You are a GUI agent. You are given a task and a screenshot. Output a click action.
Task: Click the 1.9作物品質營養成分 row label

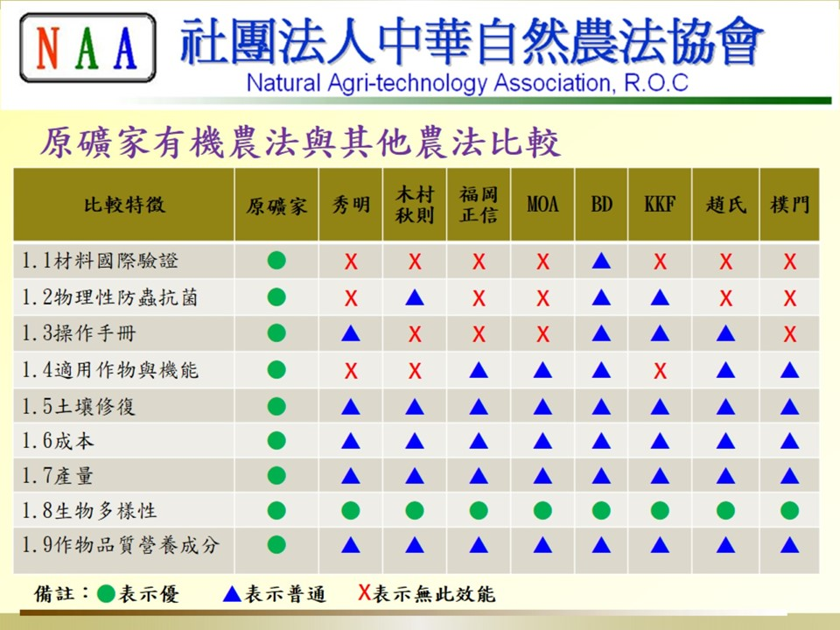[120, 545]
